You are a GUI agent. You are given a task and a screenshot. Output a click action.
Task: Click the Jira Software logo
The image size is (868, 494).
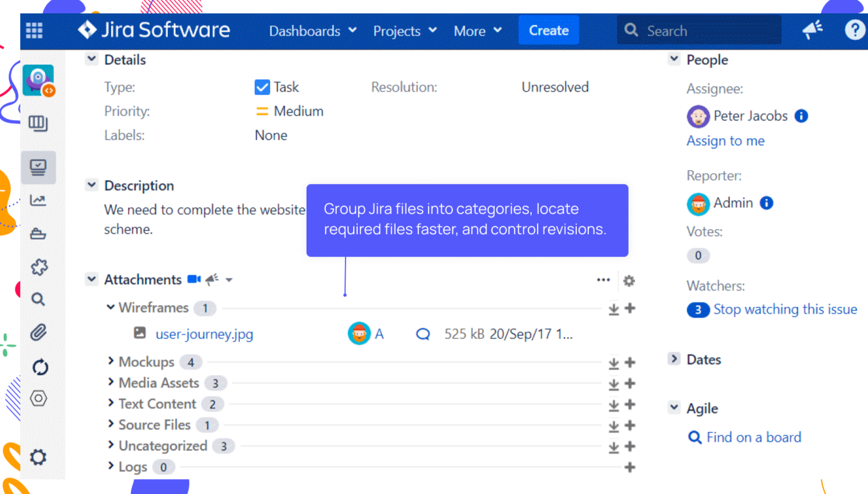tap(154, 30)
